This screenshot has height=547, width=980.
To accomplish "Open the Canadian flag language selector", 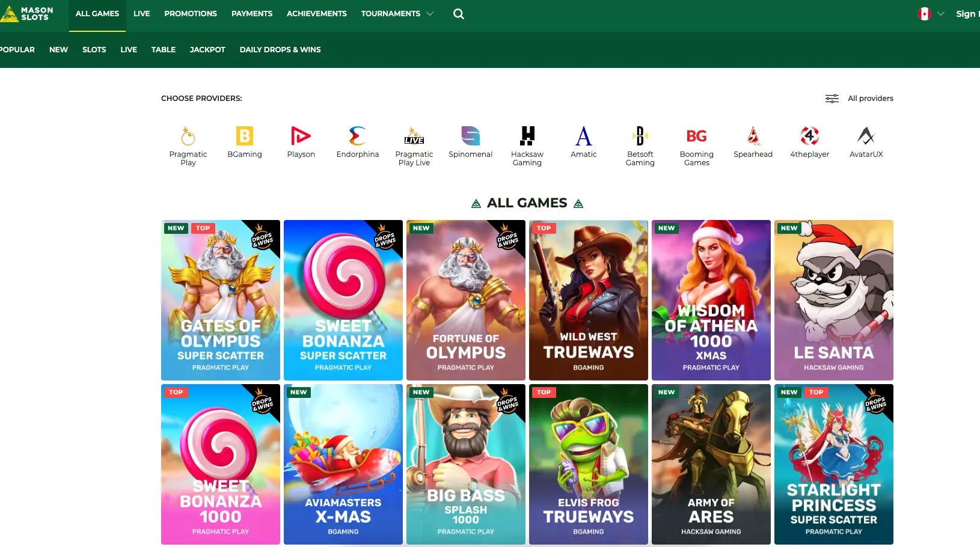I will 925,13.
